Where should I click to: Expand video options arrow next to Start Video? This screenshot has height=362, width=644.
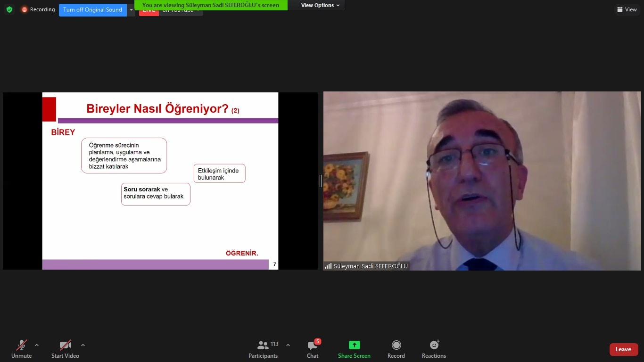coord(83,345)
